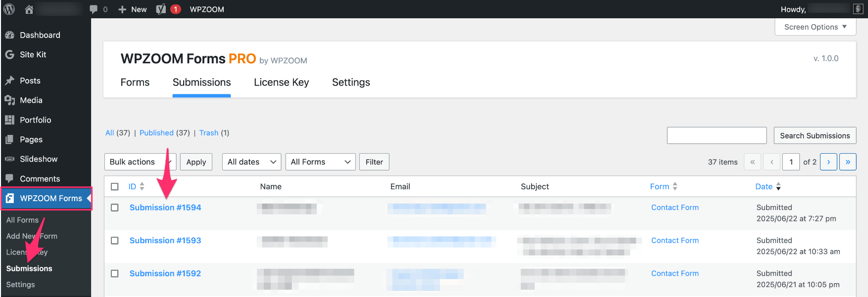Click the current page number field

click(791, 162)
